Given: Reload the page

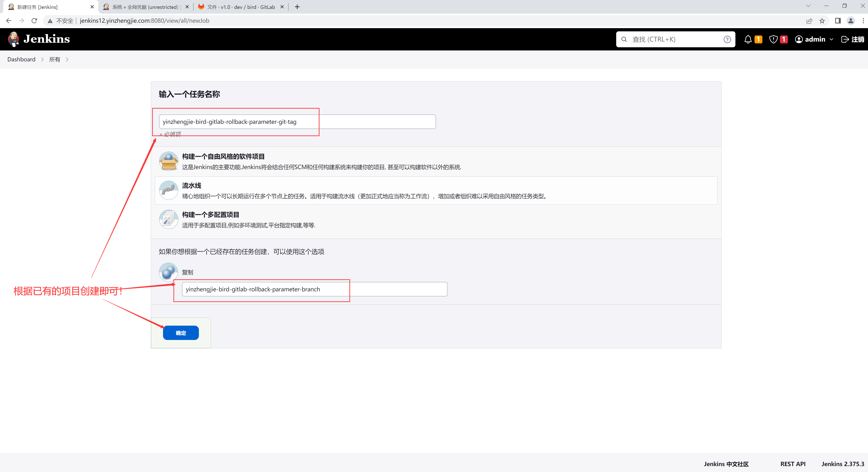Looking at the screenshot, I should click(34, 20).
